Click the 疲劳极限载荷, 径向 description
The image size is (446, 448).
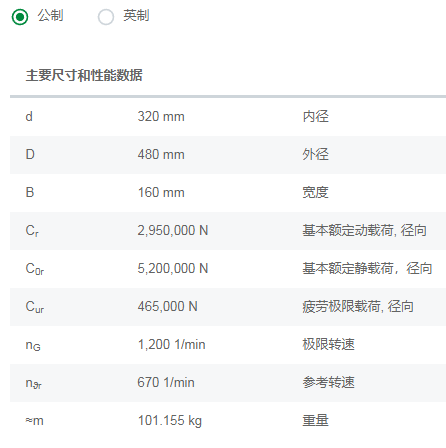tap(358, 307)
